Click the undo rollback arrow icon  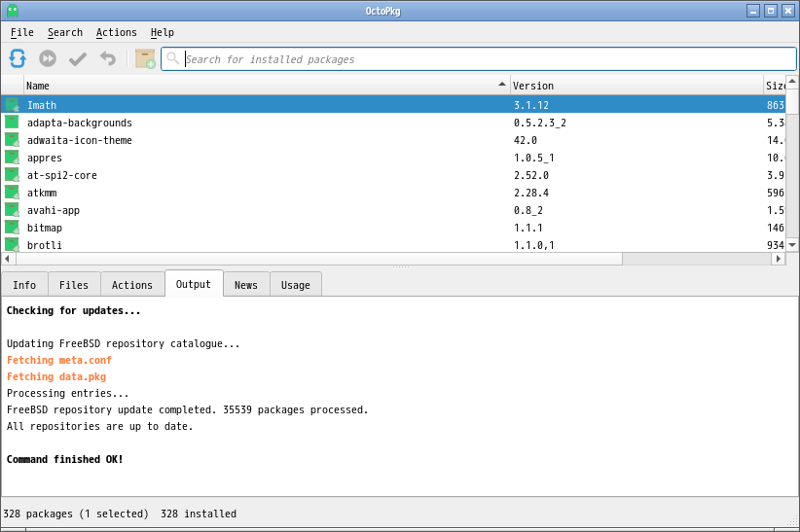[108, 58]
